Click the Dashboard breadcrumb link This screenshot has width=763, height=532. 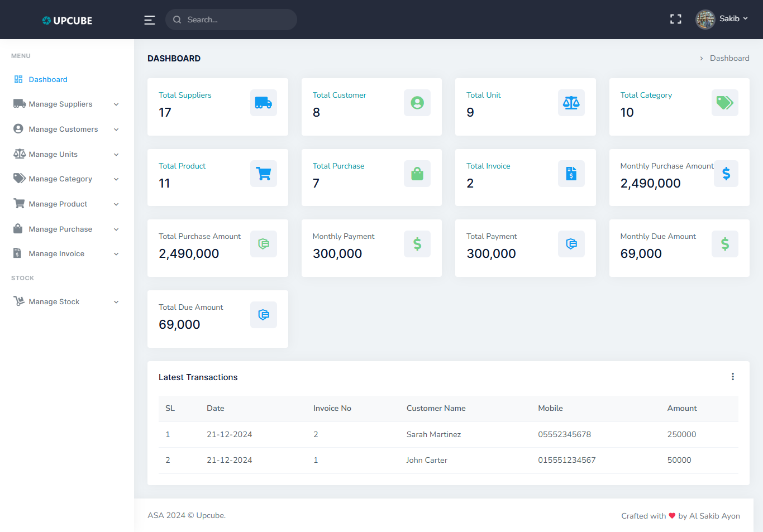[729, 58]
